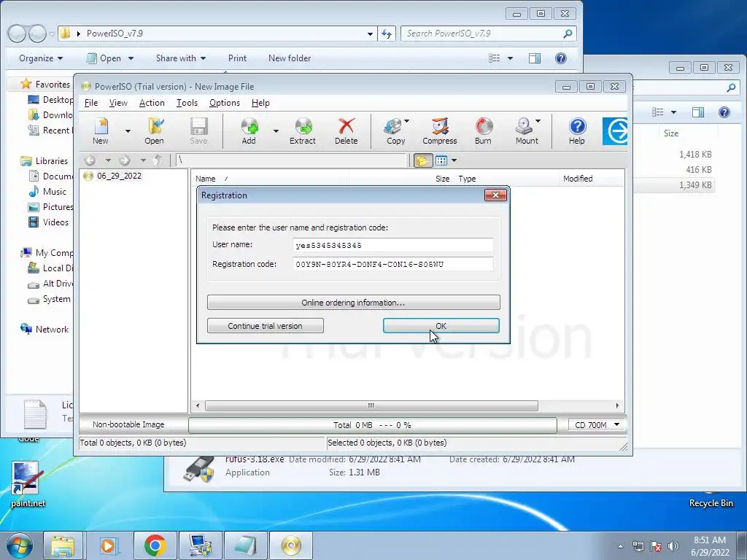
Task: Open the dropdown arrow next to Add
Action: coord(276,131)
